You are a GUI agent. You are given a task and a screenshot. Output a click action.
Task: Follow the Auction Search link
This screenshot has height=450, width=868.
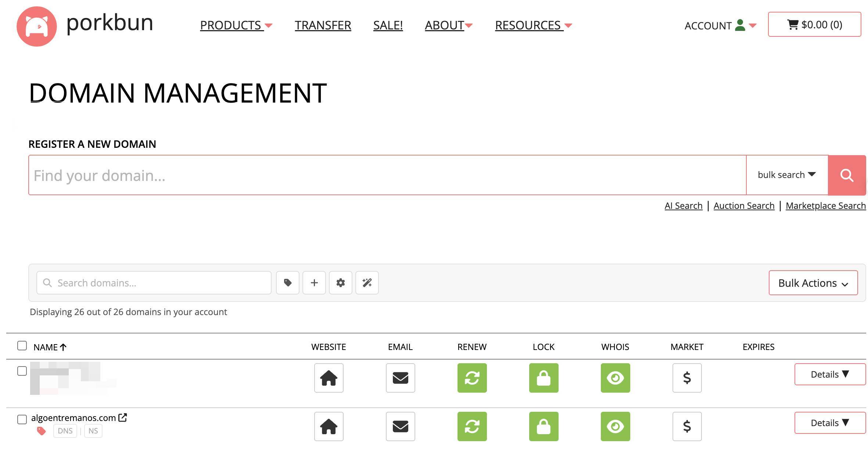click(x=744, y=206)
